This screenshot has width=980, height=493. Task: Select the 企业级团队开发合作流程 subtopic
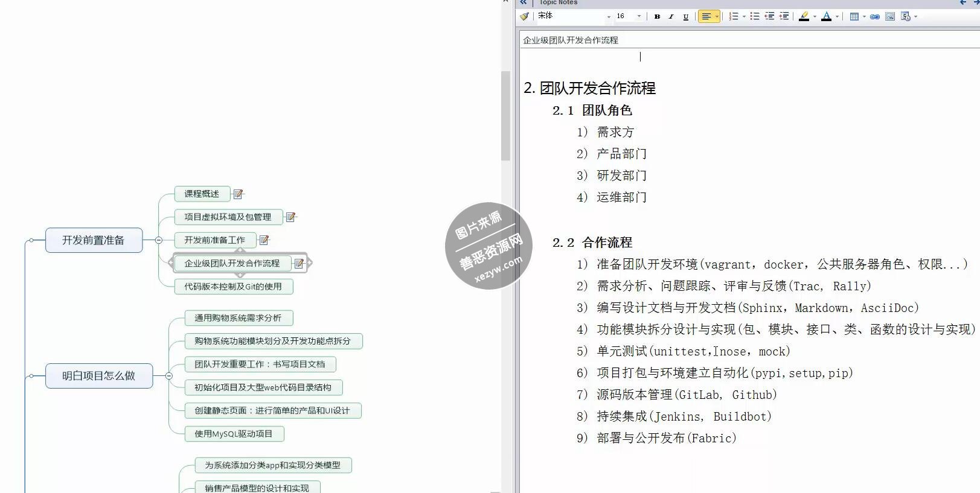pyautogui.click(x=232, y=263)
